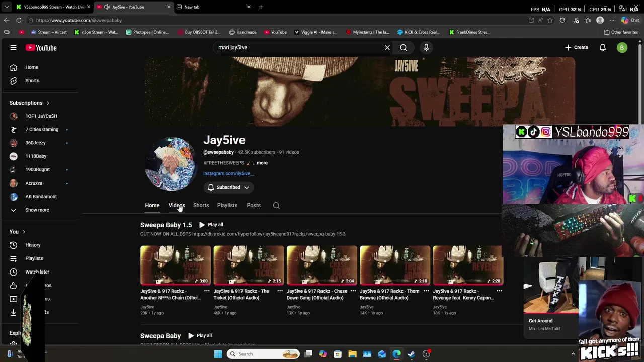644x362 pixels.
Task: Open the account avatar menu
Action: pos(622,47)
